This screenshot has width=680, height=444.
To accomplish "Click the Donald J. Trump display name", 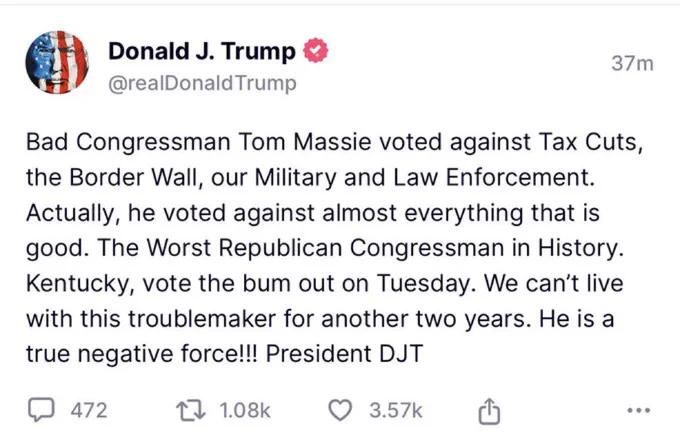I will pyautogui.click(x=202, y=51).
